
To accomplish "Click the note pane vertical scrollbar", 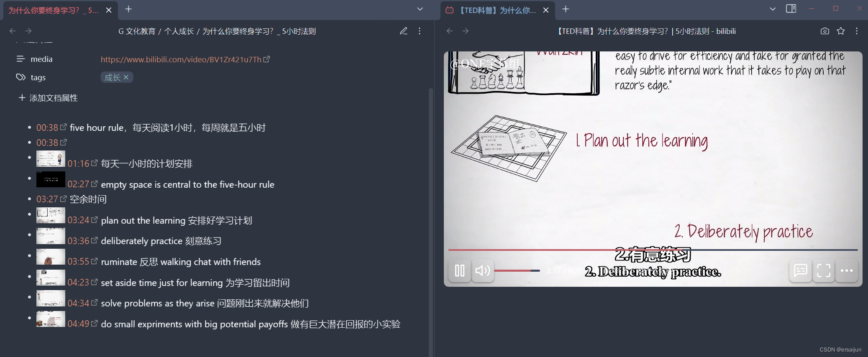I will pos(430,222).
